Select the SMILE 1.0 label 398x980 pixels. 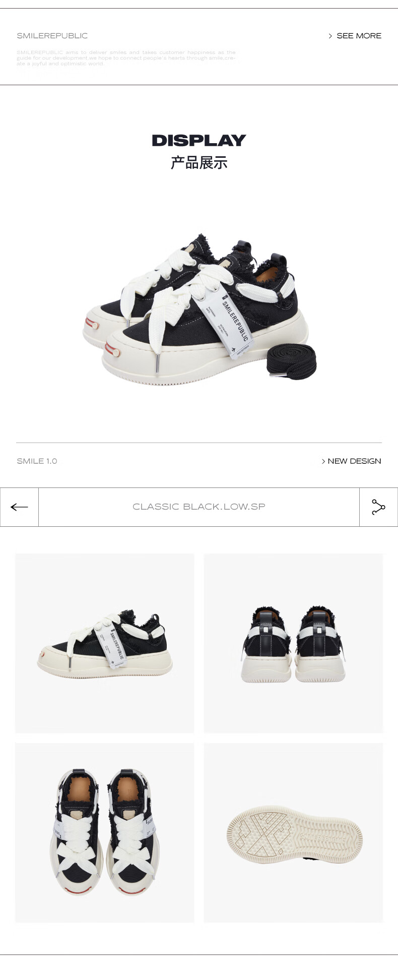[x=37, y=461]
